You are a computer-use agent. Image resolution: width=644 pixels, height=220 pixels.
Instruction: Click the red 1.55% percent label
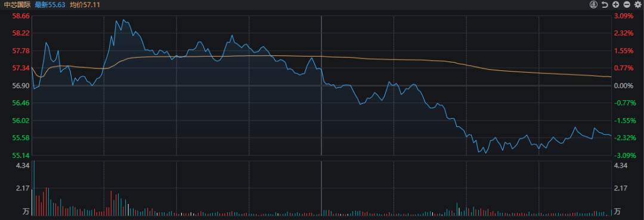[x=624, y=51]
